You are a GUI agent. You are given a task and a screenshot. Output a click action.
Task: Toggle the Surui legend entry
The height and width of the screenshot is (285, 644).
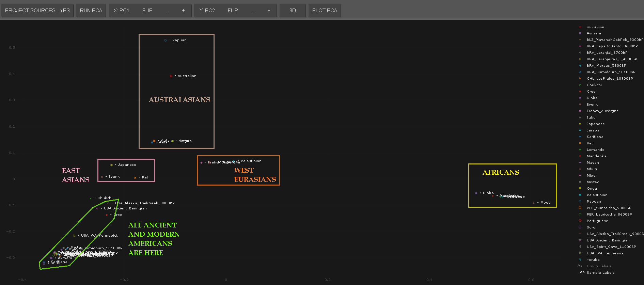tap(591, 227)
